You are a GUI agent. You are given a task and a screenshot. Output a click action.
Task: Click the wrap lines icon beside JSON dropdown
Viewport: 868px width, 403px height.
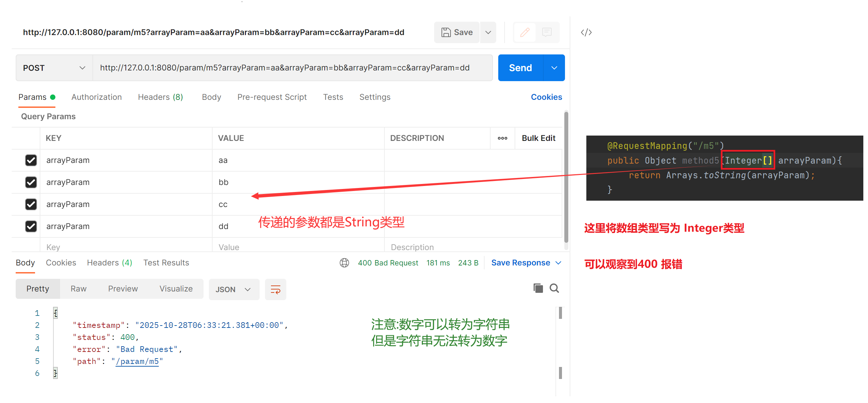coord(275,289)
